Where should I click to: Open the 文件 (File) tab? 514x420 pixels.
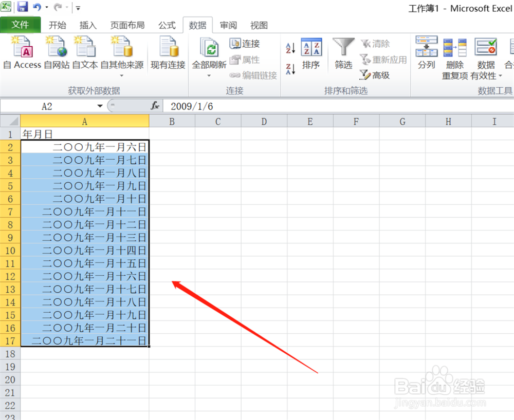21,25
